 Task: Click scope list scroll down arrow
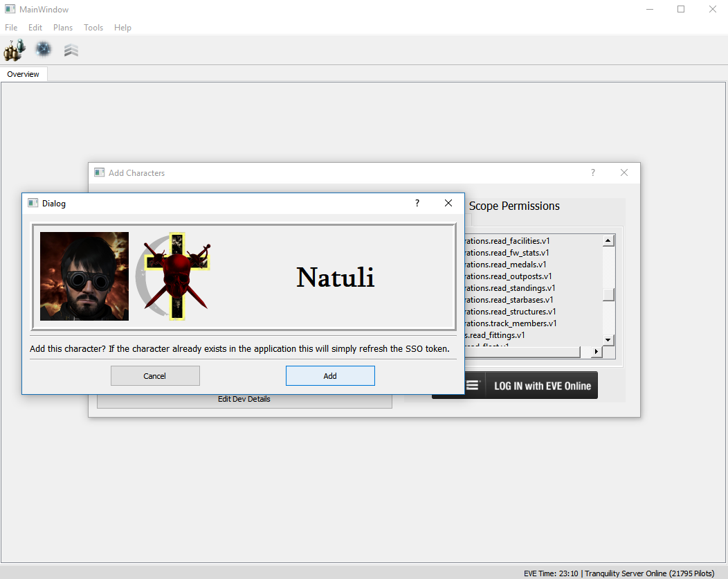tap(608, 340)
